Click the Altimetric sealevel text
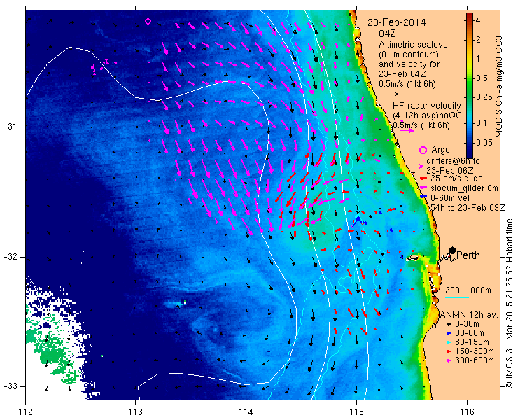 pyautogui.click(x=414, y=45)
